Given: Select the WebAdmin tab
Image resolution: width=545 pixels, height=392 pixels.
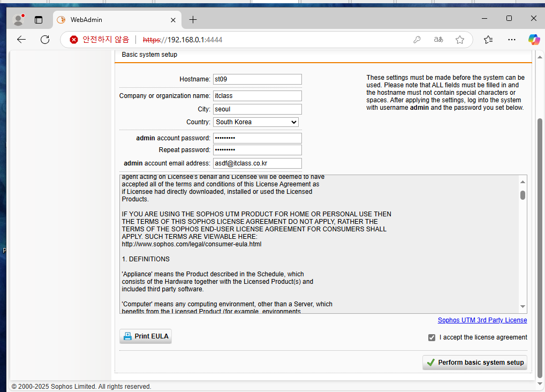Looking at the screenshot, I should [x=117, y=20].
